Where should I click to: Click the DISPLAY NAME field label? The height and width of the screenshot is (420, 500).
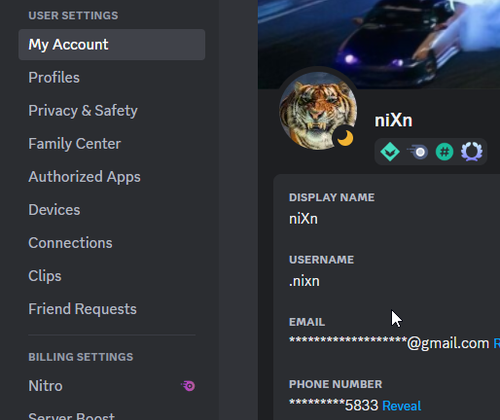coord(332,197)
